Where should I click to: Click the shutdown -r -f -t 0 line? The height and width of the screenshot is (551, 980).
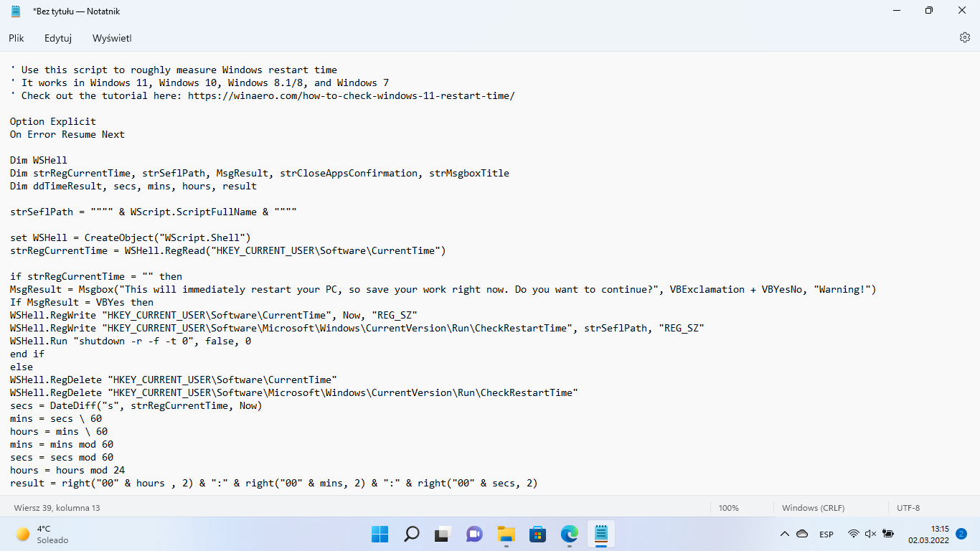pyautogui.click(x=131, y=341)
